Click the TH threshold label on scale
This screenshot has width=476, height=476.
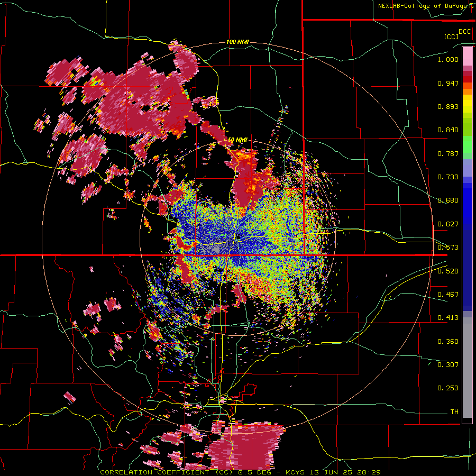coord(454,411)
